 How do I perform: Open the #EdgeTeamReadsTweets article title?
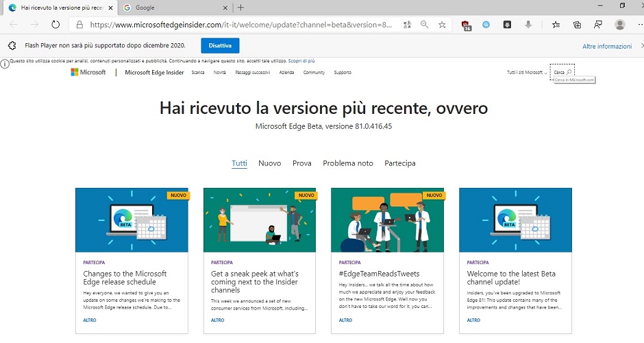pos(379,274)
